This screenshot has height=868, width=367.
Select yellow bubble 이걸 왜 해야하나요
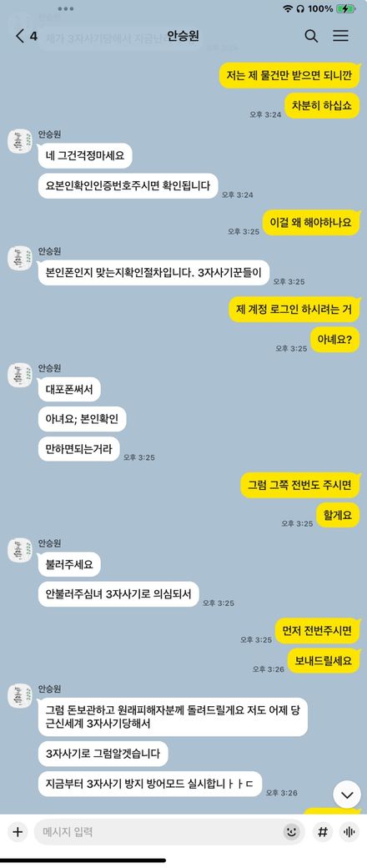(310, 223)
